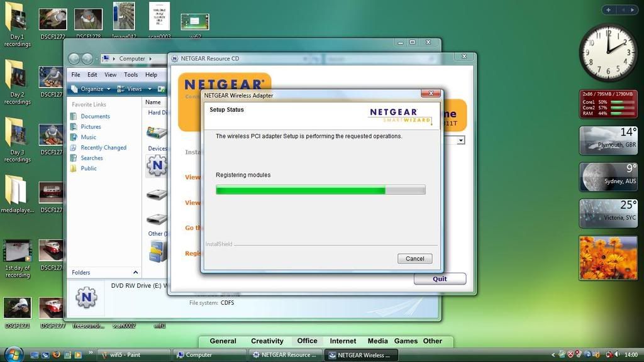The height and width of the screenshot is (362, 644).
Task: Select the Media tab on desktop toolbar
Action: pos(378,341)
